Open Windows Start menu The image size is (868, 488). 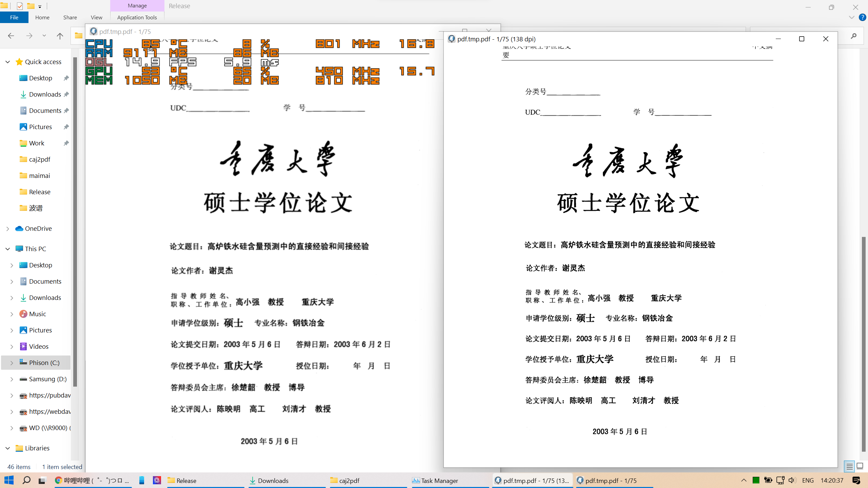(9, 481)
